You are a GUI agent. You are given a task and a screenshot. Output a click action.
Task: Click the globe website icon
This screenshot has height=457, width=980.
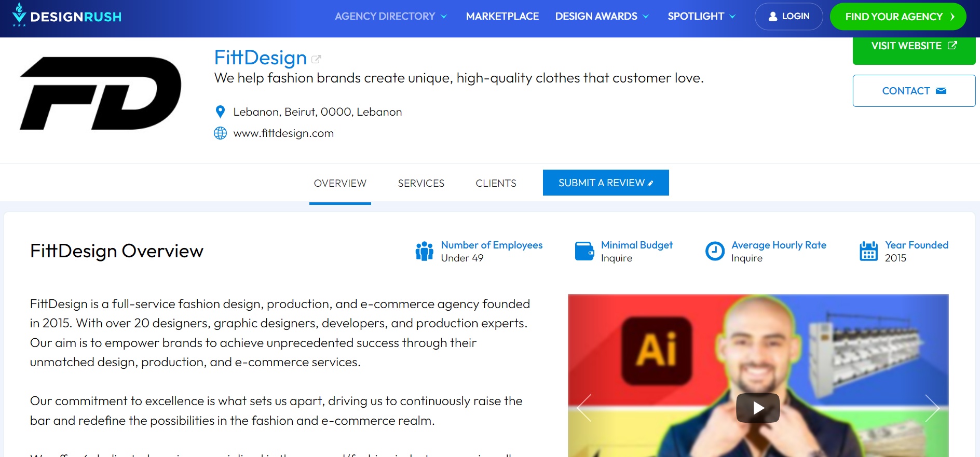click(x=220, y=133)
